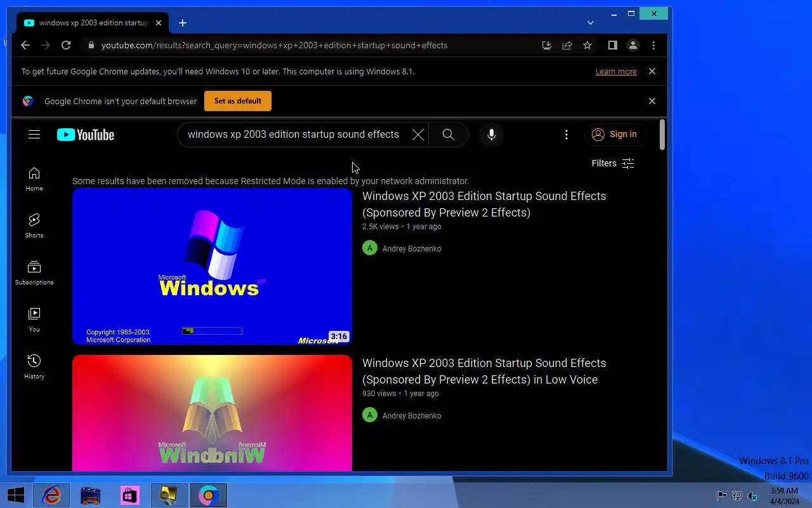Click the channel avatar under the first video
This screenshot has width=812, height=508.
click(x=370, y=248)
